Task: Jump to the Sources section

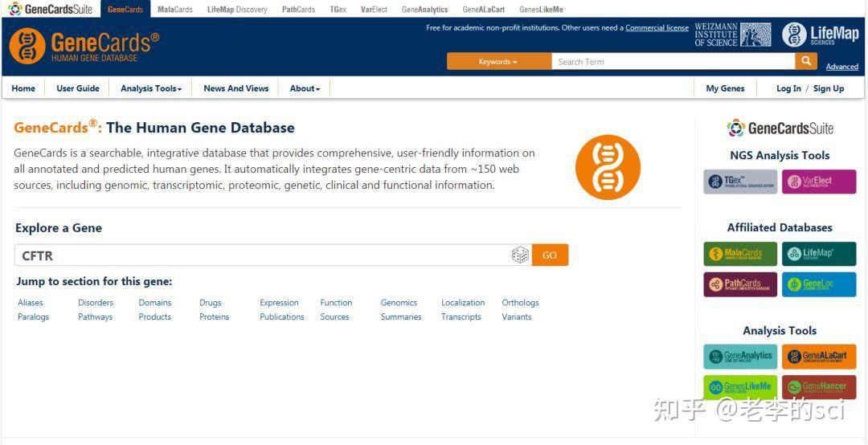Action: coord(334,316)
